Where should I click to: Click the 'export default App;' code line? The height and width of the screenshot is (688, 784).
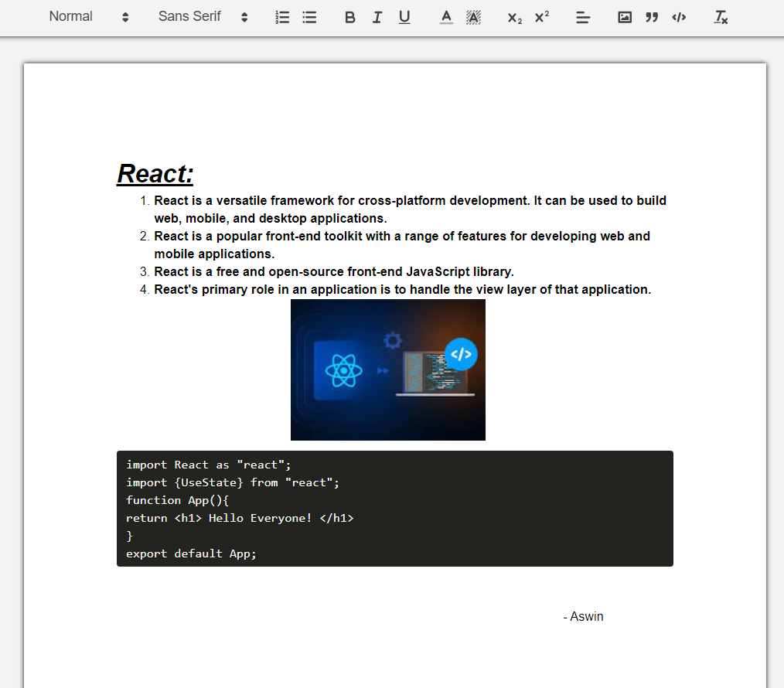[x=191, y=553]
